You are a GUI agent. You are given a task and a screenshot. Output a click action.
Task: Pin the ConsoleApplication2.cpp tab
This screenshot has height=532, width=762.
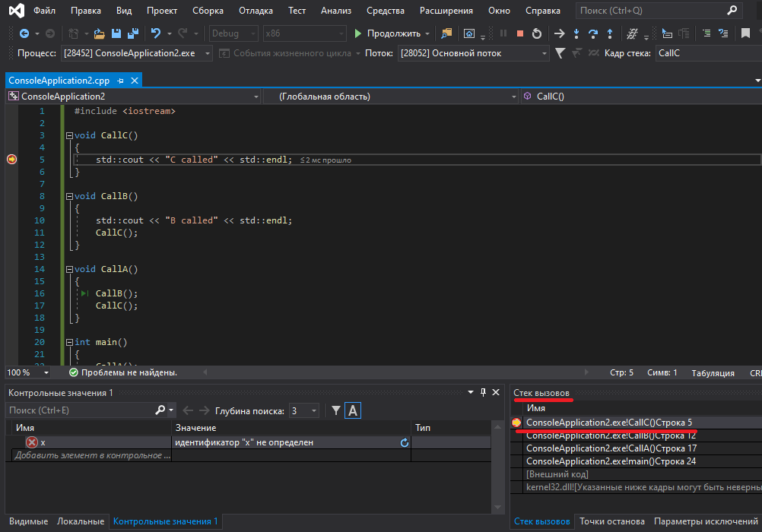click(x=121, y=81)
